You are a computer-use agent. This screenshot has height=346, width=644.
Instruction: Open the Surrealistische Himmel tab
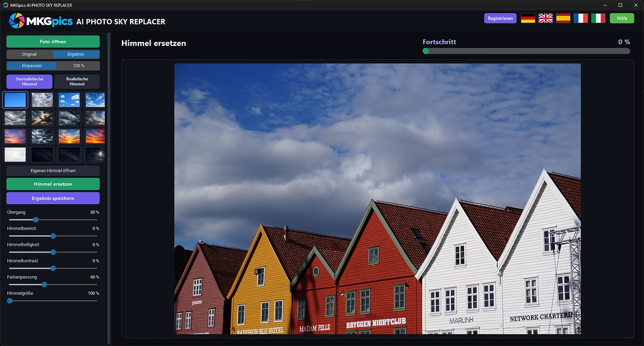click(29, 81)
